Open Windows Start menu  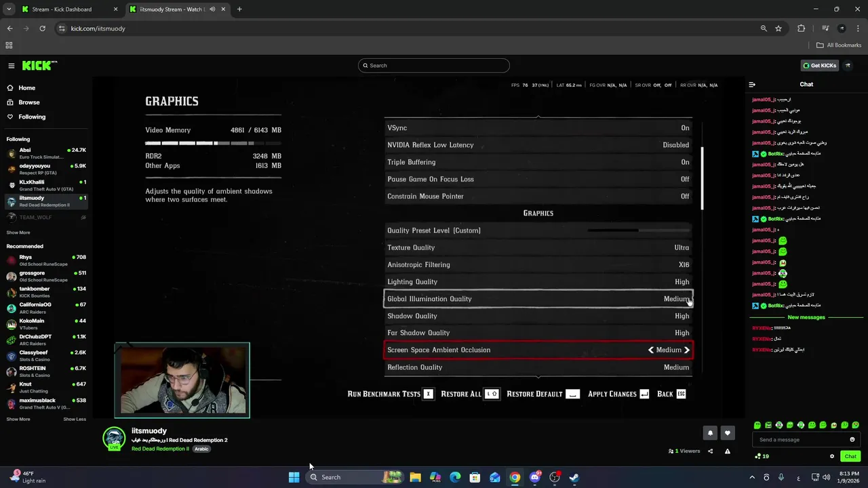294,477
